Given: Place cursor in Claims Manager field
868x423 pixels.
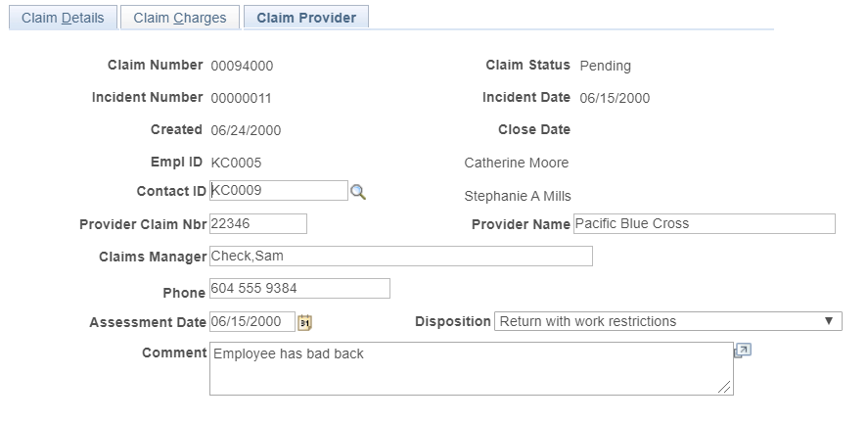Looking at the screenshot, I should [400, 257].
